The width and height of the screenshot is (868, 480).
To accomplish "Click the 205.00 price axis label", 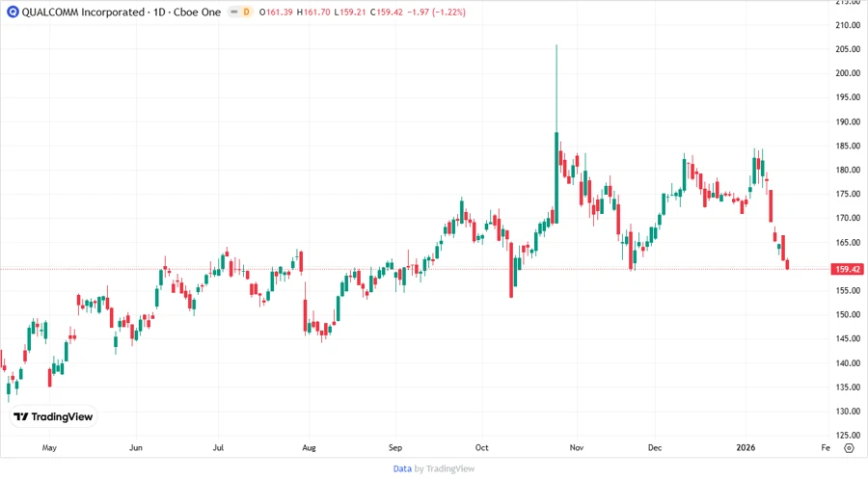I will point(848,49).
